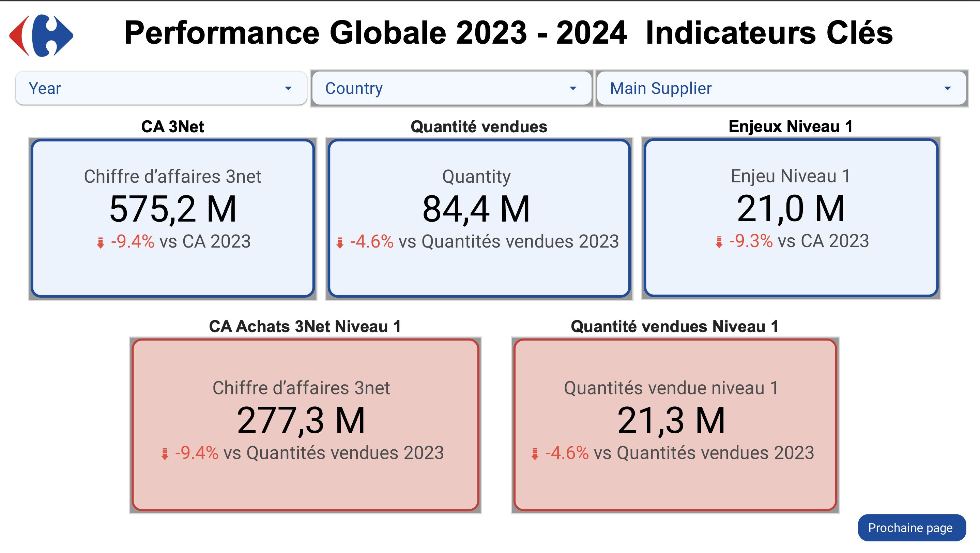
Task: Click the red down-arrow in 277,3 M card
Action: click(x=165, y=454)
